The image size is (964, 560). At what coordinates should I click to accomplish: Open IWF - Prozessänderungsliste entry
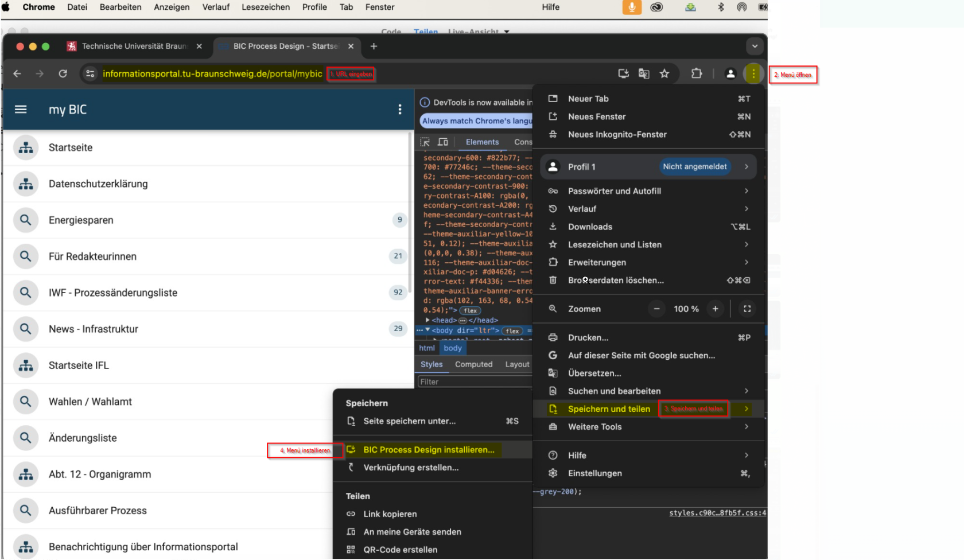click(208, 293)
